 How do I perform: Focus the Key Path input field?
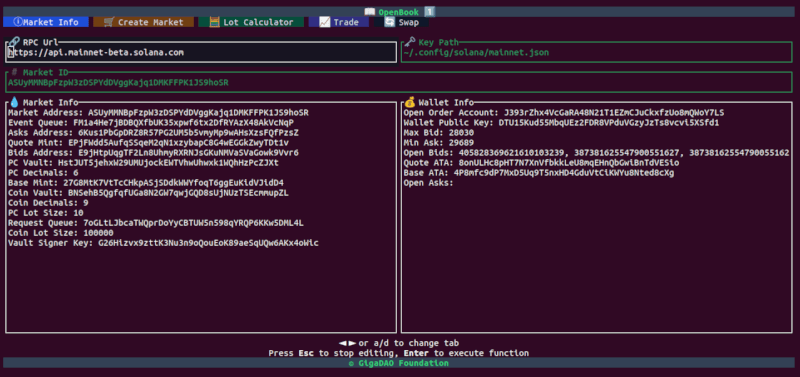[596, 53]
